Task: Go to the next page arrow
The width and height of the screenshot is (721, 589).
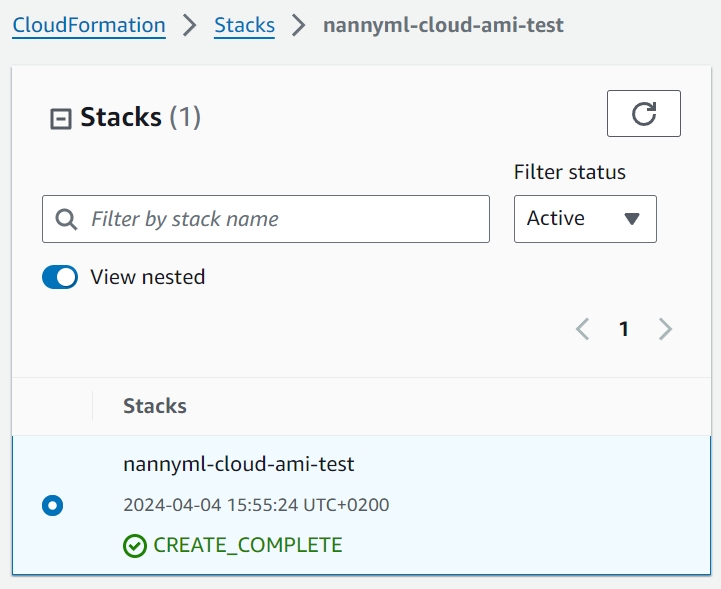Action: 665,329
